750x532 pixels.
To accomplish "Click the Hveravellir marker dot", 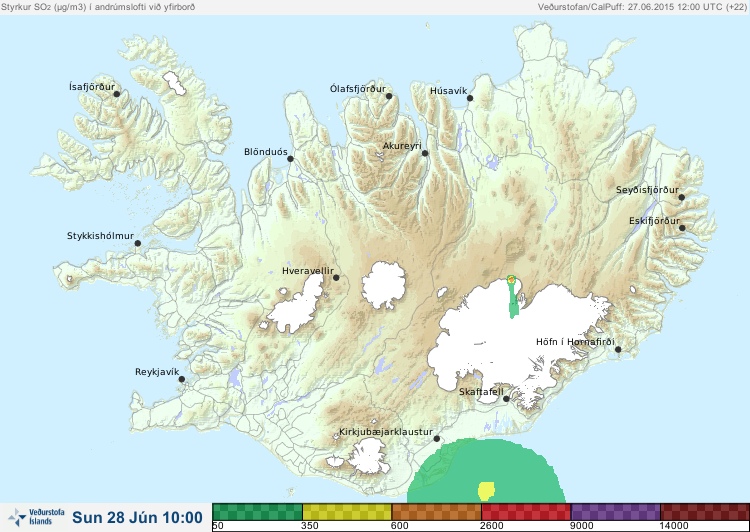I will click(336, 277).
